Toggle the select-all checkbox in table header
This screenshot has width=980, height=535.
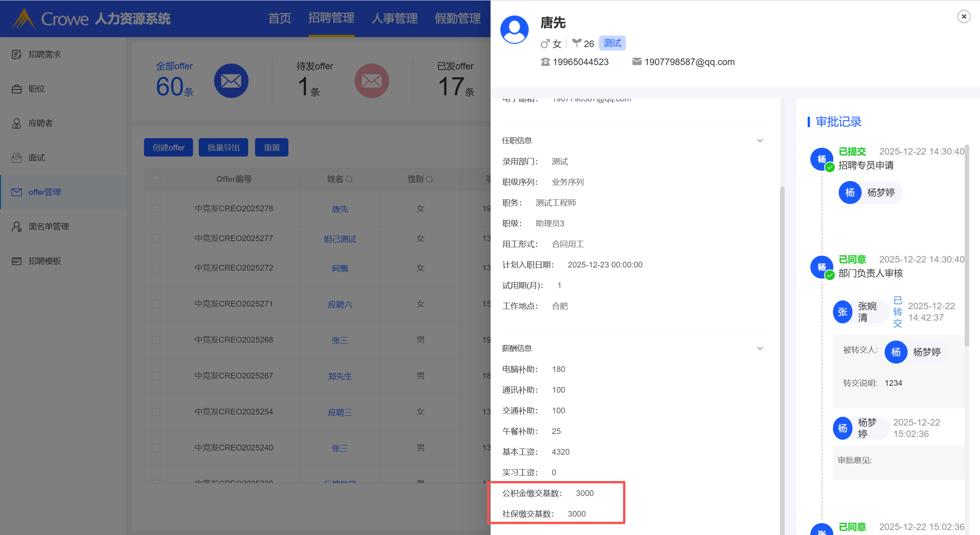(x=156, y=179)
